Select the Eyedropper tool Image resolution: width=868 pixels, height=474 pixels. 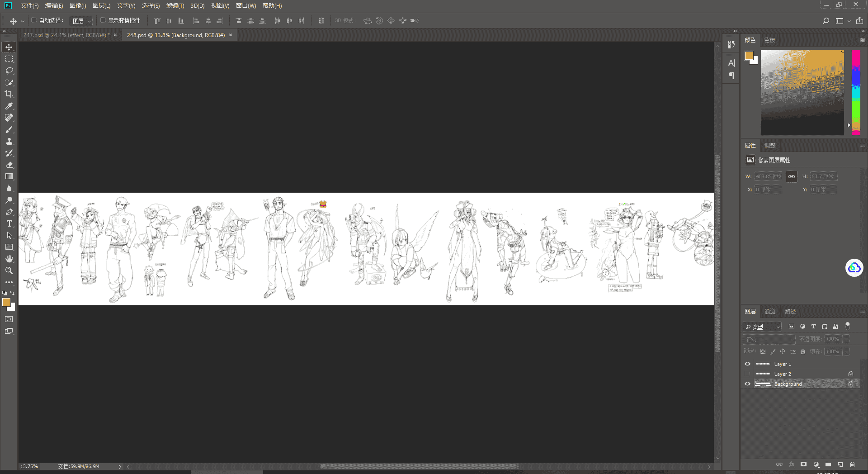tap(9, 106)
